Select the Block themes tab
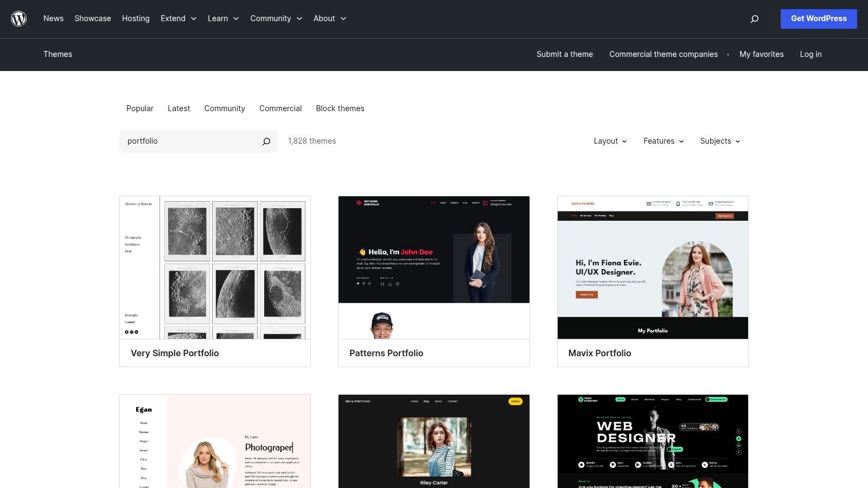This screenshot has width=868, height=488. [x=340, y=108]
